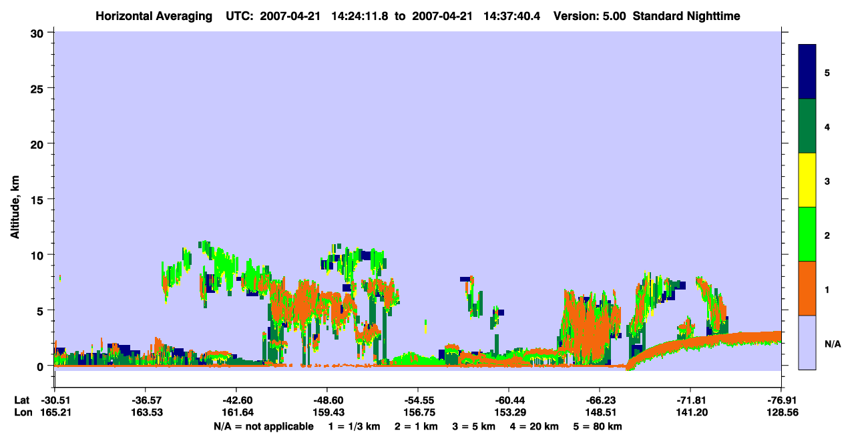This screenshot has width=868, height=445.
Task: Click longitude value 141.20
Action: (690, 413)
